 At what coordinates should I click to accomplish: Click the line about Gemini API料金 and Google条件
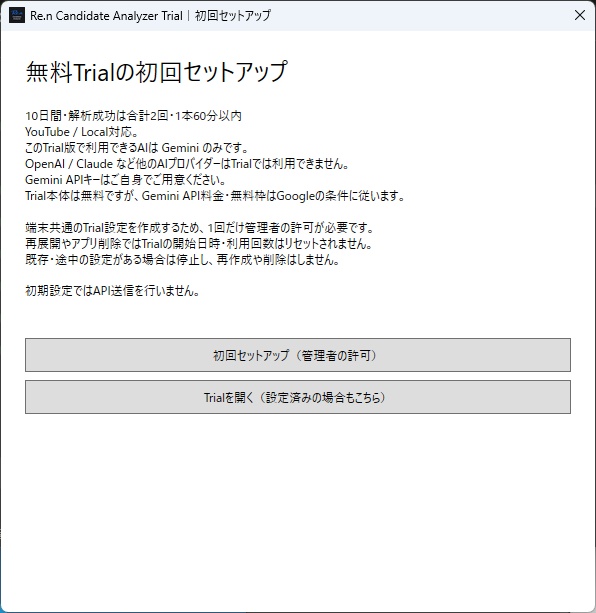(x=215, y=196)
